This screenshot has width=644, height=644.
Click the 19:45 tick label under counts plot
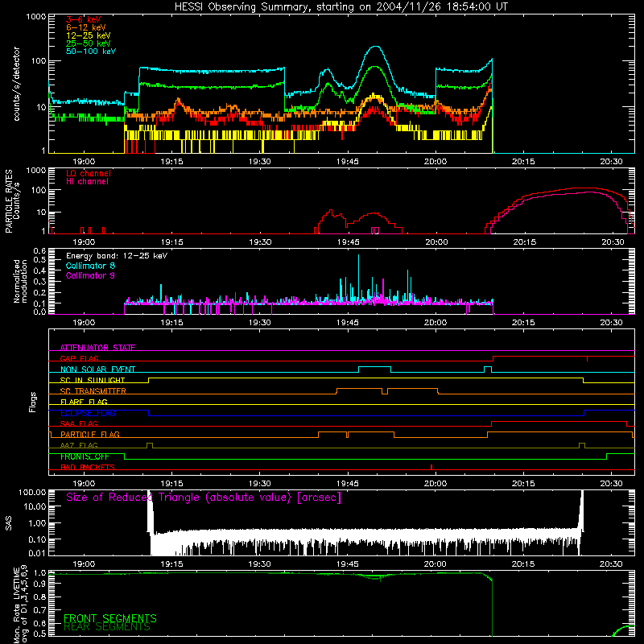[x=348, y=162]
